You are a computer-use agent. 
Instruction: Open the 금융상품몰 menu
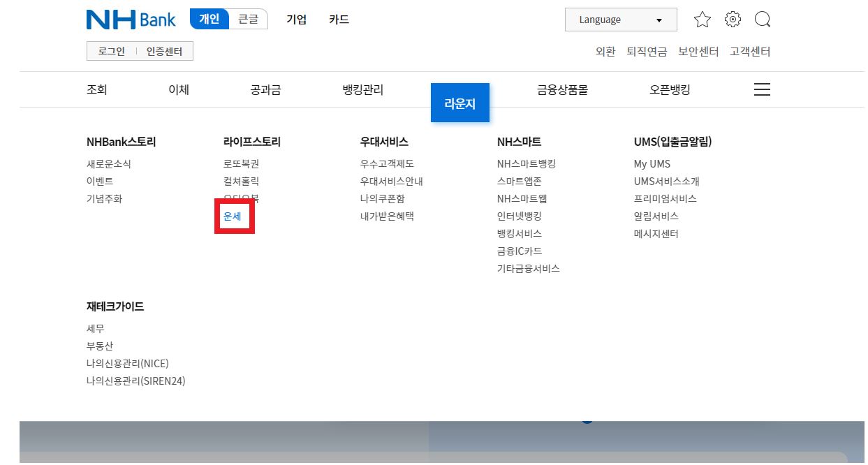pyautogui.click(x=562, y=89)
